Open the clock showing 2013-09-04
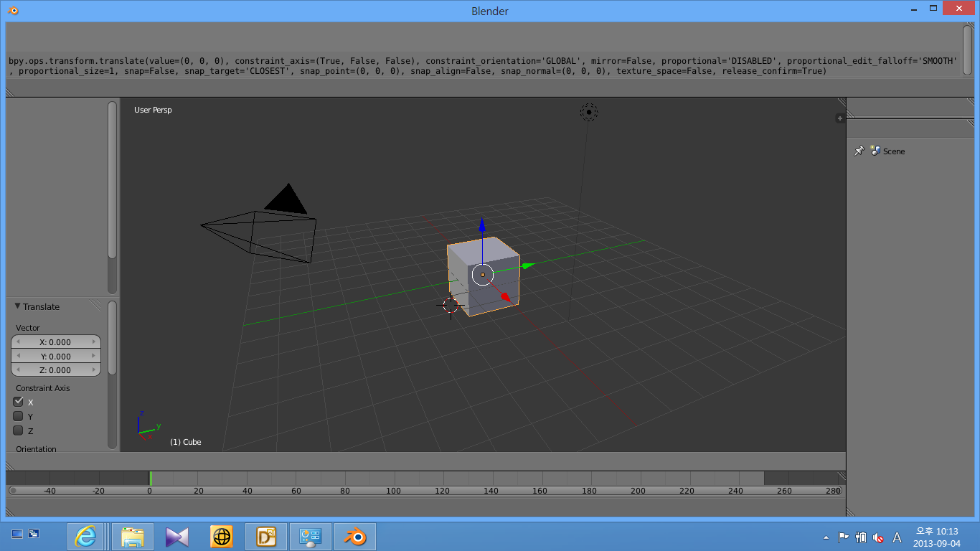 coord(937,537)
